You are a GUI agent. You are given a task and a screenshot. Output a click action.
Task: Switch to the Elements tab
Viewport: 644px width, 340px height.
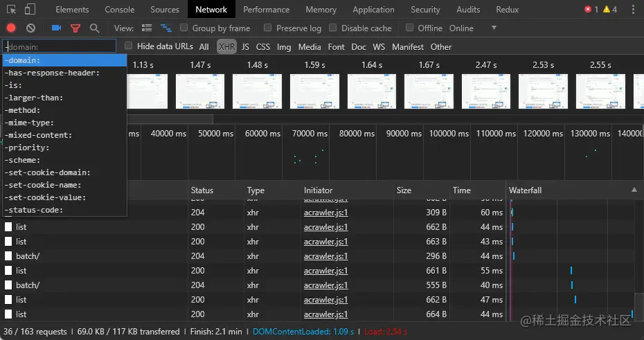click(x=72, y=10)
